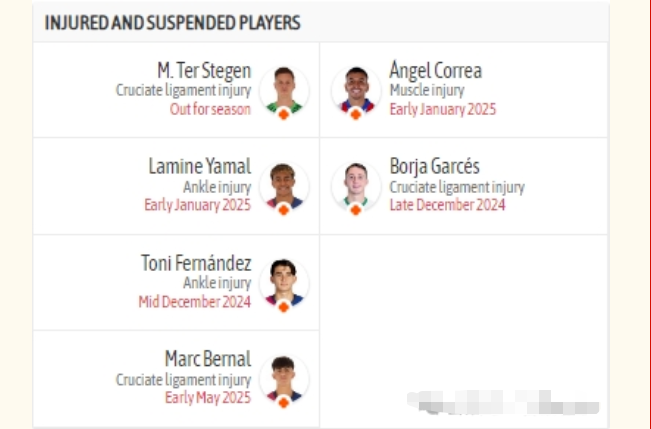Click the injury badge on Ángel Correa's photo
651x429 pixels.
click(x=355, y=114)
